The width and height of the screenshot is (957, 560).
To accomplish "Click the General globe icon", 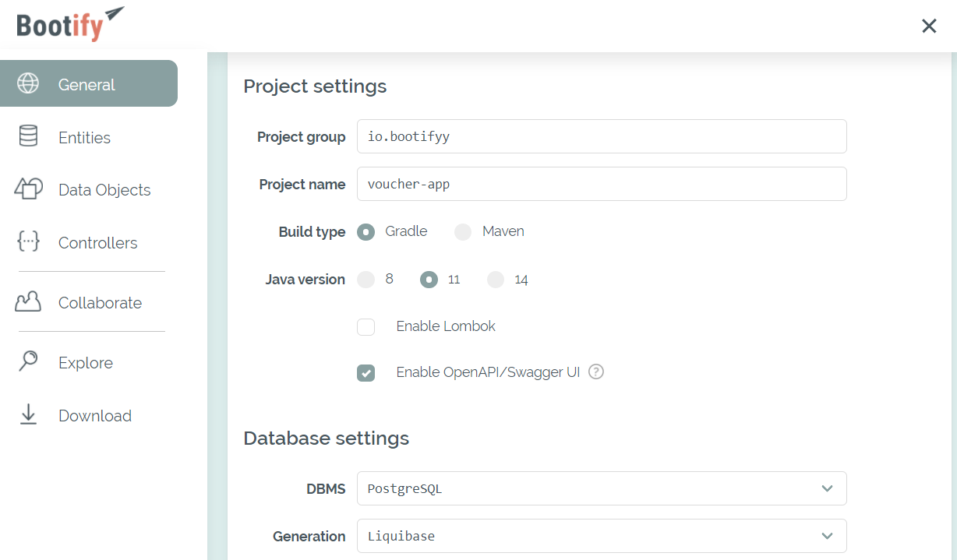I will [28, 84].
